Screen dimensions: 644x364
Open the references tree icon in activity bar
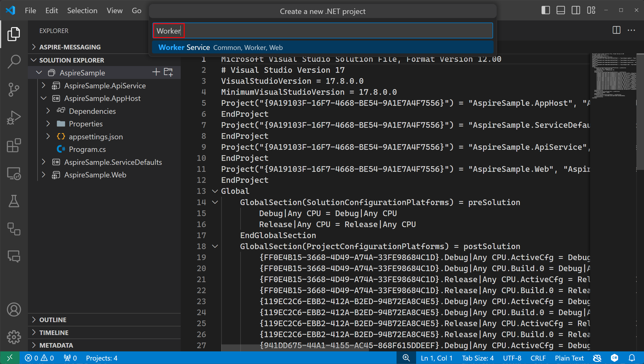(x=14, y=229)
